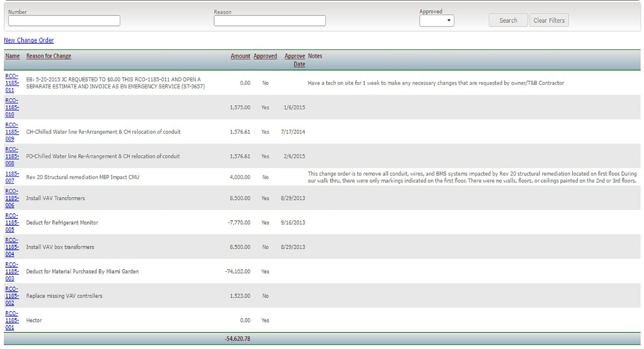This screenshot has height=349, width=644.
Task: Open RCO-1185-003 Miami Garden deduct order
Action: (x=12, y=272)
